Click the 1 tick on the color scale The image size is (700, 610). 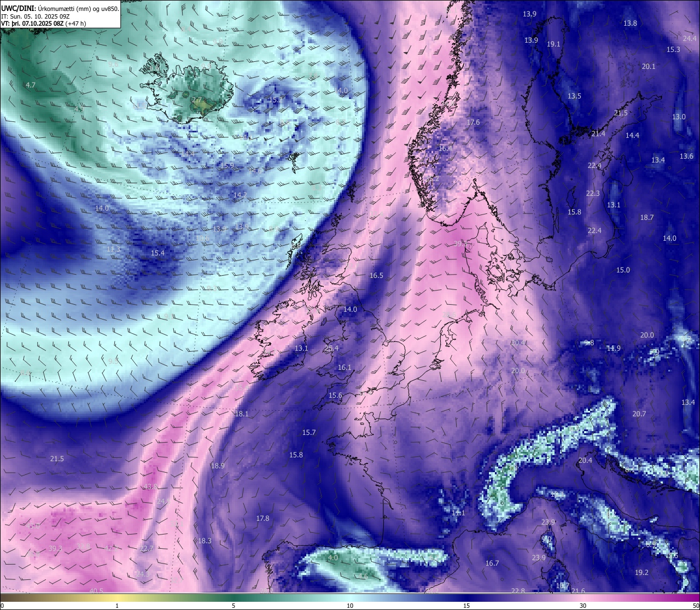pos(117,606)
